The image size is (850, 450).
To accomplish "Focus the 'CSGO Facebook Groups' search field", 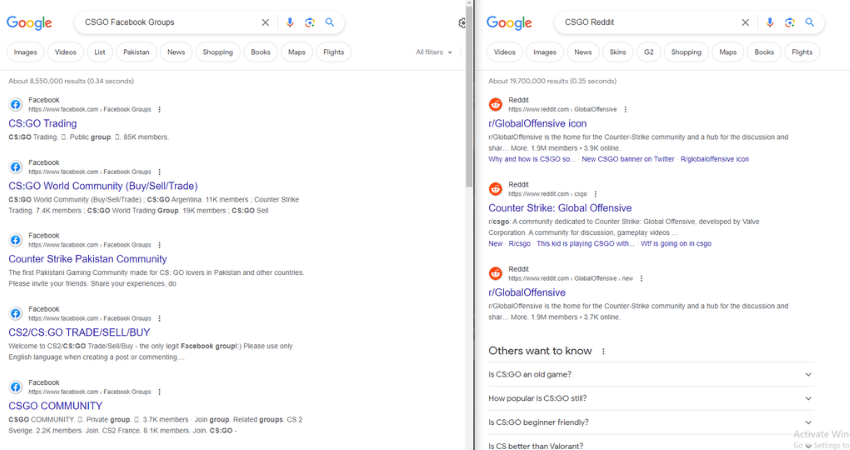I will (168, 22).
